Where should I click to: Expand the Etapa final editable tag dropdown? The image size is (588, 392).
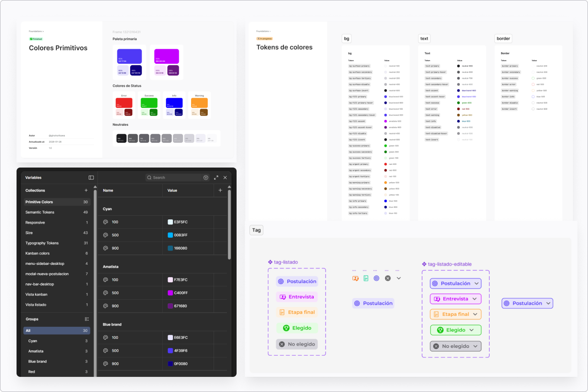point(475,314)
